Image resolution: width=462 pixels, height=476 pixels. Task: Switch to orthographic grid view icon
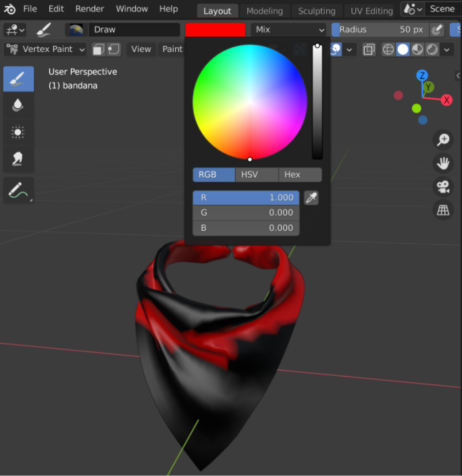point(443,210)
